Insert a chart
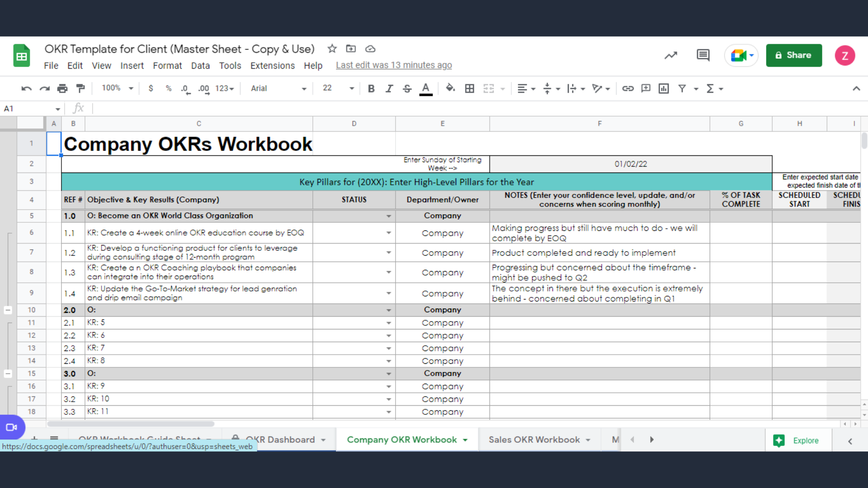868x488 pixels. click(x=664, y=89)
